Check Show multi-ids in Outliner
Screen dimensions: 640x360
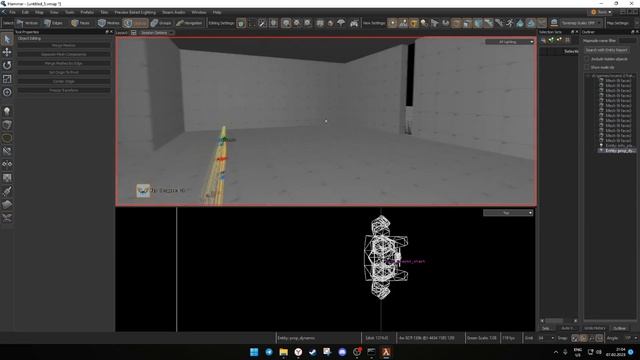point(587,67)
